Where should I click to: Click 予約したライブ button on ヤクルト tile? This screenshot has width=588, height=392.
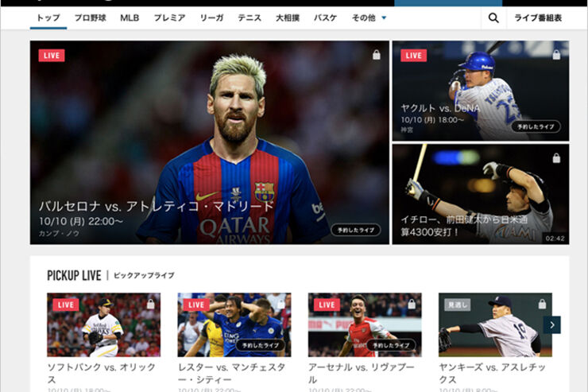536,126
